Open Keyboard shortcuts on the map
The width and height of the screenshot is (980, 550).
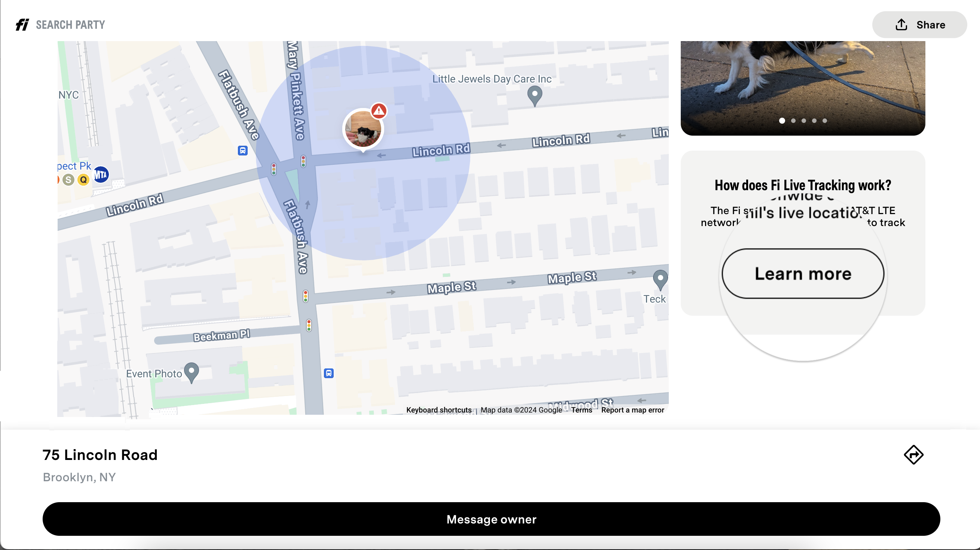(x=439, y=410)
